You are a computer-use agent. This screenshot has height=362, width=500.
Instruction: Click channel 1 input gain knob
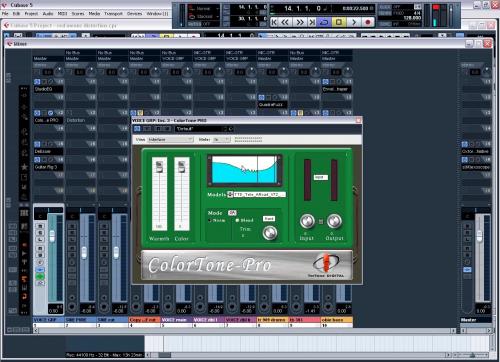59,71
